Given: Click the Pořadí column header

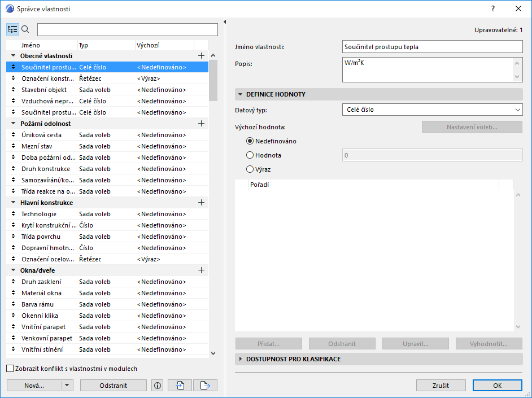Looking at the screenshot, I should click(x=373, y=185).
